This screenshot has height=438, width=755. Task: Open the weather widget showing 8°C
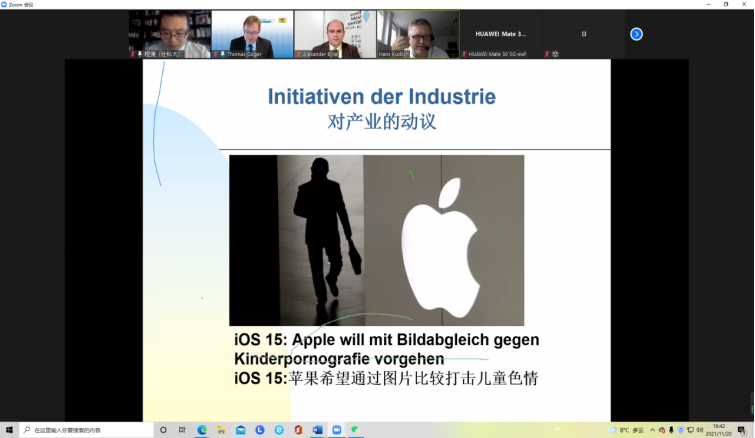tap(626, 430)
